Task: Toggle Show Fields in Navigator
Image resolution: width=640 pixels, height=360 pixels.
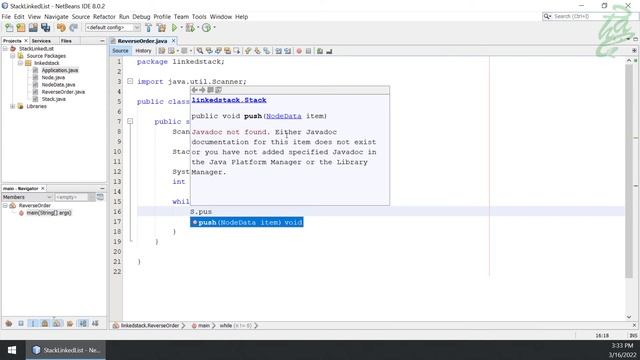Action: point(21,323)
